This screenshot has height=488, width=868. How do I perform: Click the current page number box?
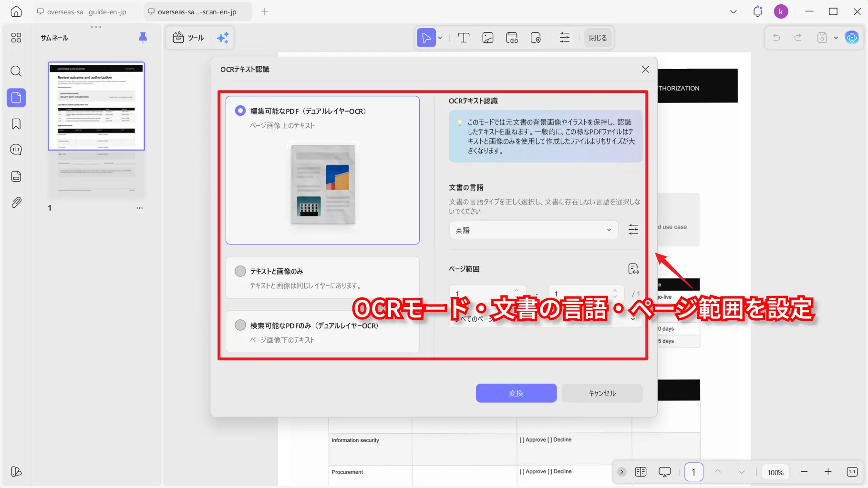click(693, 472)
